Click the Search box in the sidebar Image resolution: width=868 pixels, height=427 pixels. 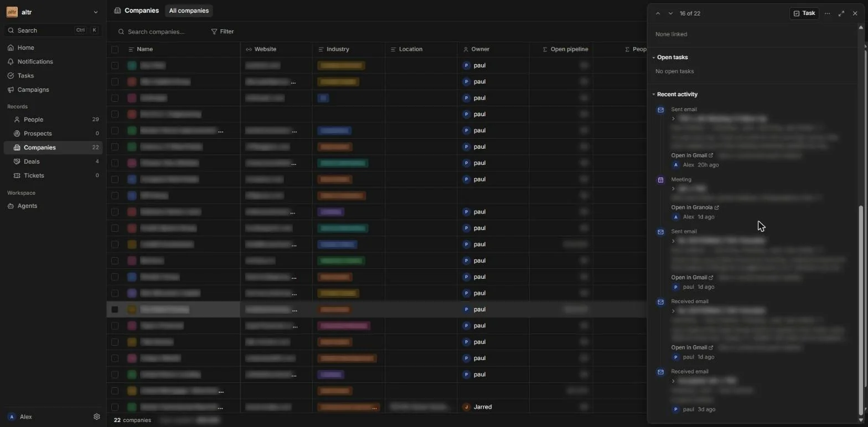(x=52, y=30)
